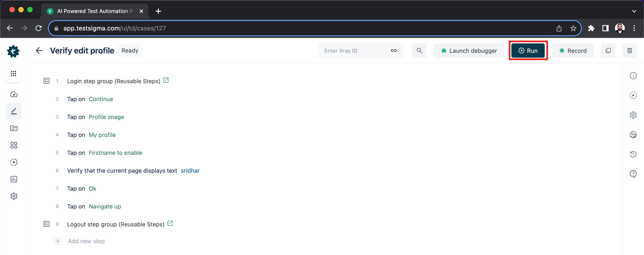Click the search magnifier icon
This screenshot has height=255, width=644.
(420, 51)
